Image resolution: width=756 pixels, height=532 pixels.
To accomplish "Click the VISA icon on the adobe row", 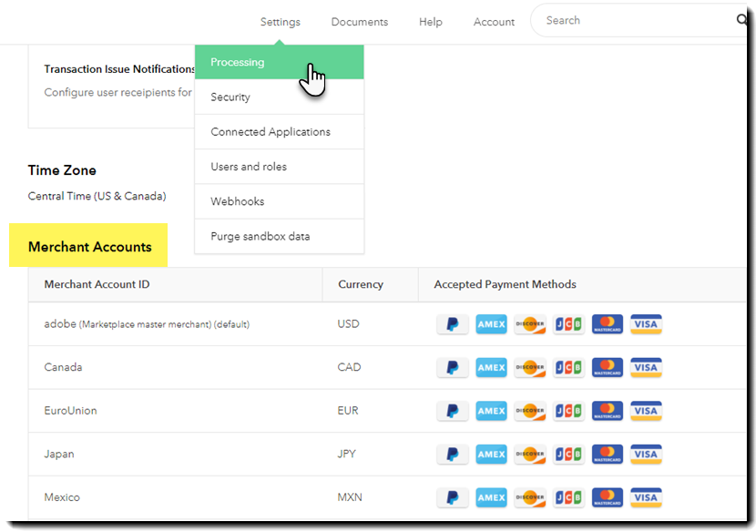I will click(646, 323).
